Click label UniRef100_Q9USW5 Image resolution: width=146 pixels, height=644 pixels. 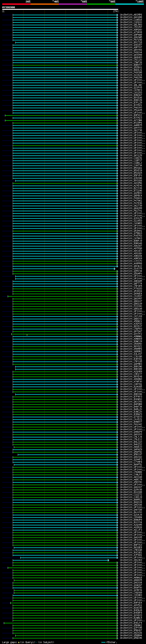(x=131, y=37)
